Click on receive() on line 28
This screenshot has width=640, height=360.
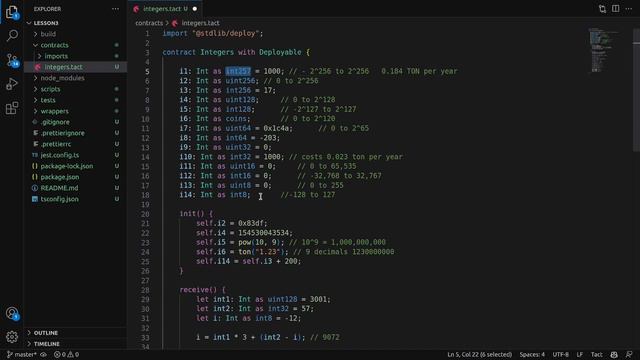coord(198,290)
